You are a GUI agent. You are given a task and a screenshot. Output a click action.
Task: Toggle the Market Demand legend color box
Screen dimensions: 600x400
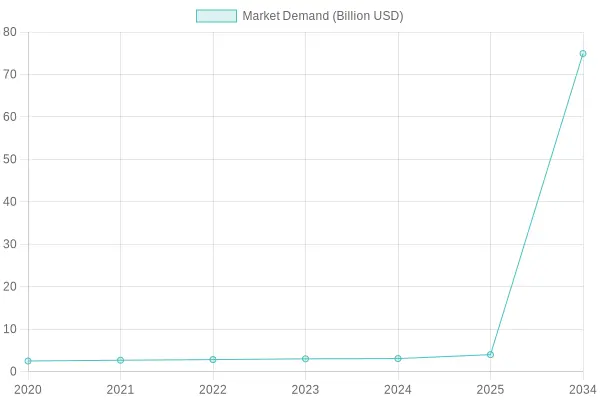(216, 16)
